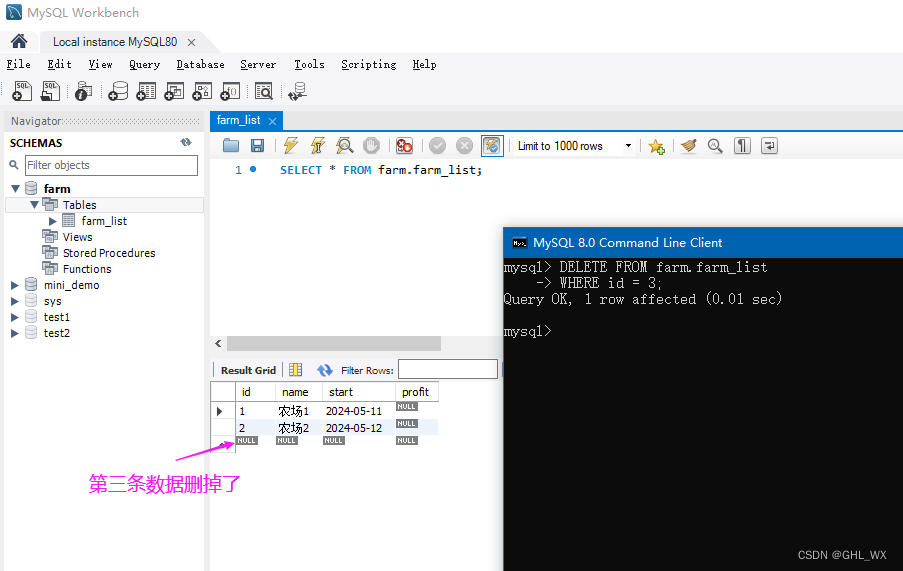Screen dimensions: 903x571
Task: Click editor horizontal scrollbar left arrow
Action: coord(218,344)
